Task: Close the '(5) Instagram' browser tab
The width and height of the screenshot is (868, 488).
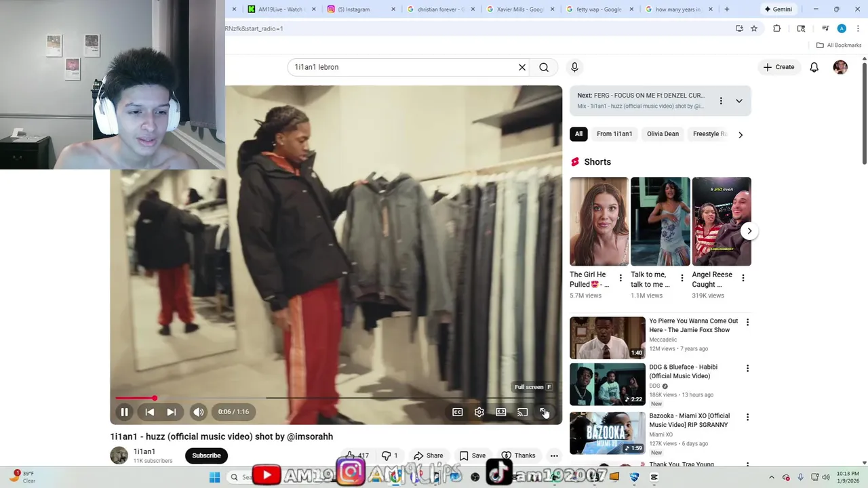Action: pyautogui.click(x=393, y=9)
